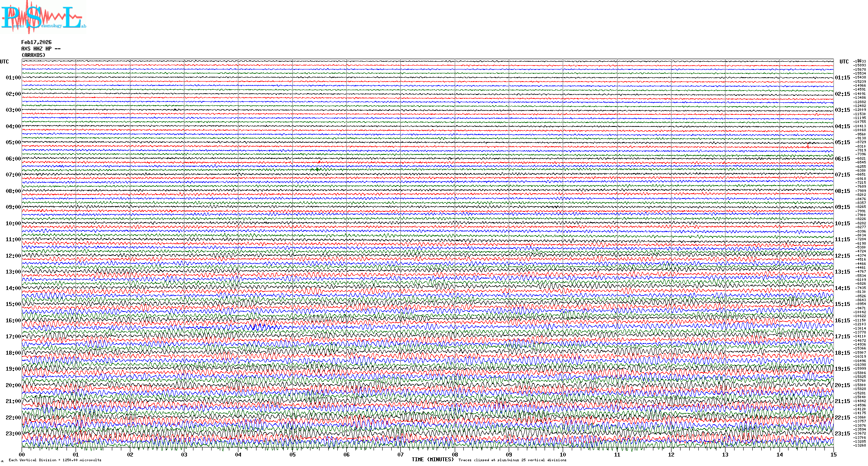This screenshot has width=868, height=466.
Task: Click the red spike near 05:15 trace
Action: [808, 145]
